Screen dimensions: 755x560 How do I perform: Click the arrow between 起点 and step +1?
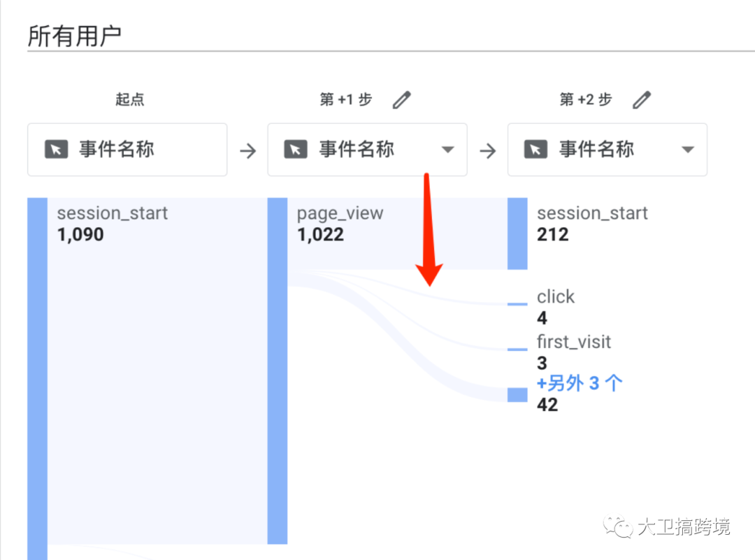pyautogui.click(x=248, y=151)
